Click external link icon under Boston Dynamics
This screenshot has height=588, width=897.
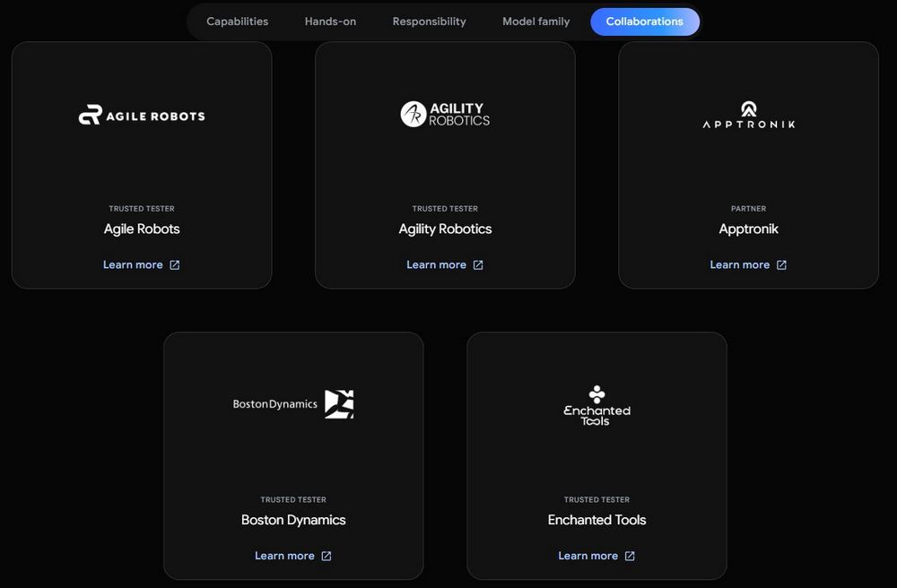[x=327, y=557]
